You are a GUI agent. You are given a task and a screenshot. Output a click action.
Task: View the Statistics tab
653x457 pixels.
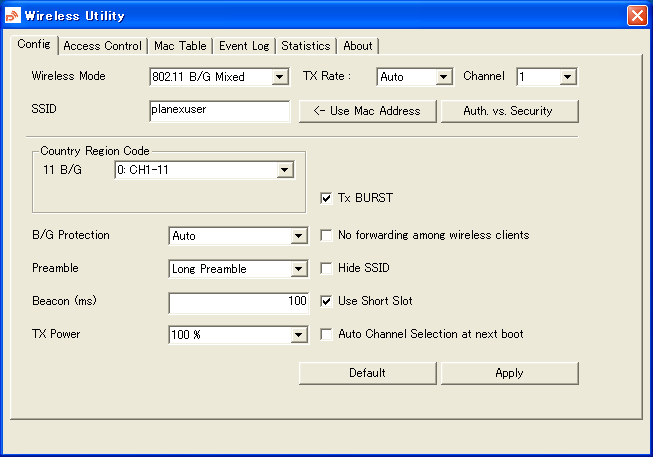point(306,46)
